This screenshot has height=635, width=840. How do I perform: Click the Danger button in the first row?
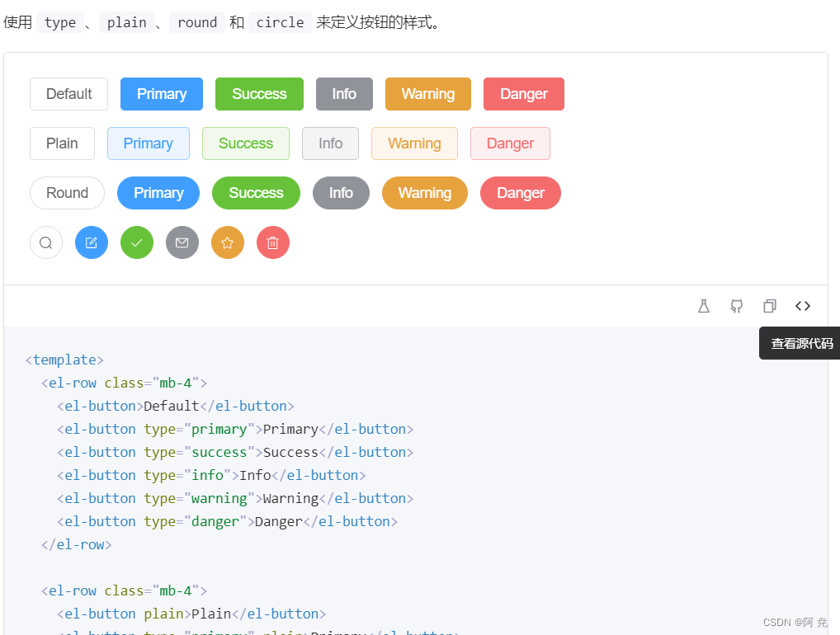pos(523,94)
